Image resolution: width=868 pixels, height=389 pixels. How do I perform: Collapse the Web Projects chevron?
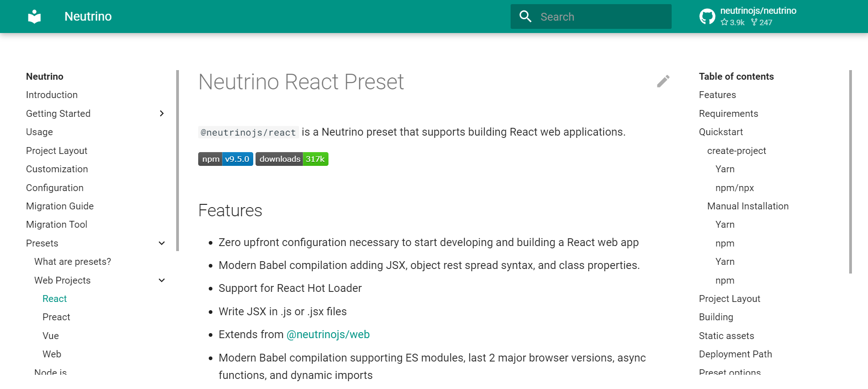pyautogui.click(x=161, y=280)
